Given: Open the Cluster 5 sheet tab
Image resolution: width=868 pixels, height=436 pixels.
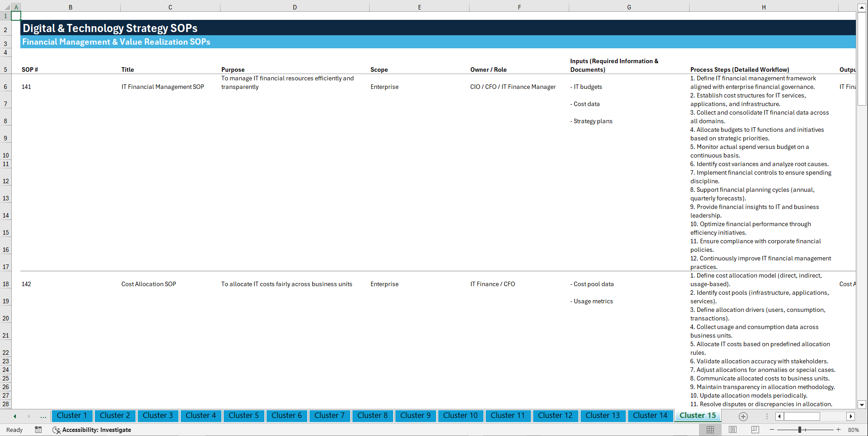Looking at the screenshot, I should [x=244, y=416].
